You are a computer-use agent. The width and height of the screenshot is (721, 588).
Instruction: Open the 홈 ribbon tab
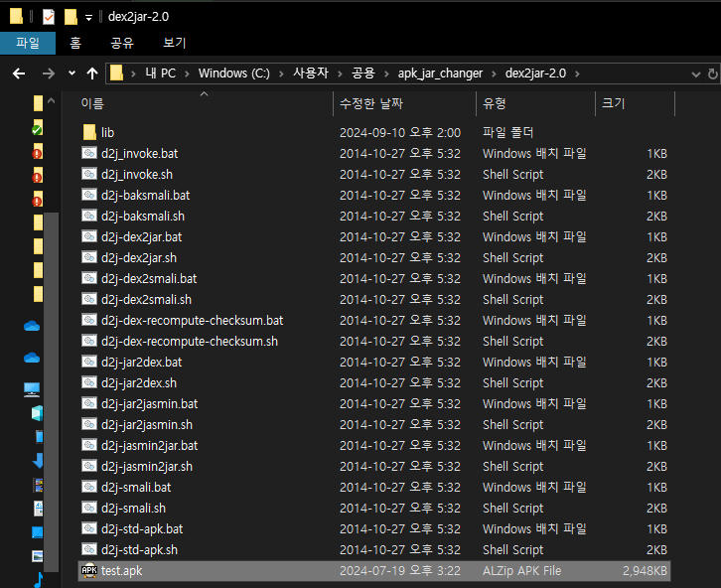click(75, 43)
